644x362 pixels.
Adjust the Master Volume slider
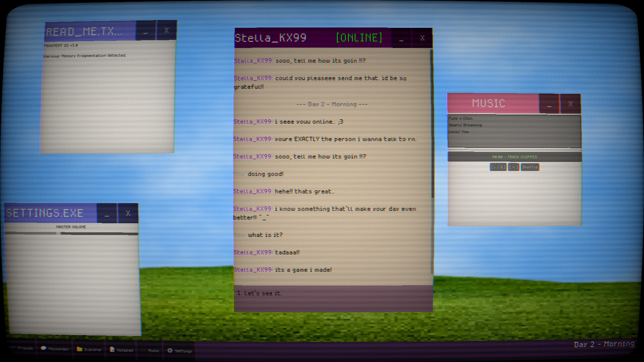pos(59,233)
